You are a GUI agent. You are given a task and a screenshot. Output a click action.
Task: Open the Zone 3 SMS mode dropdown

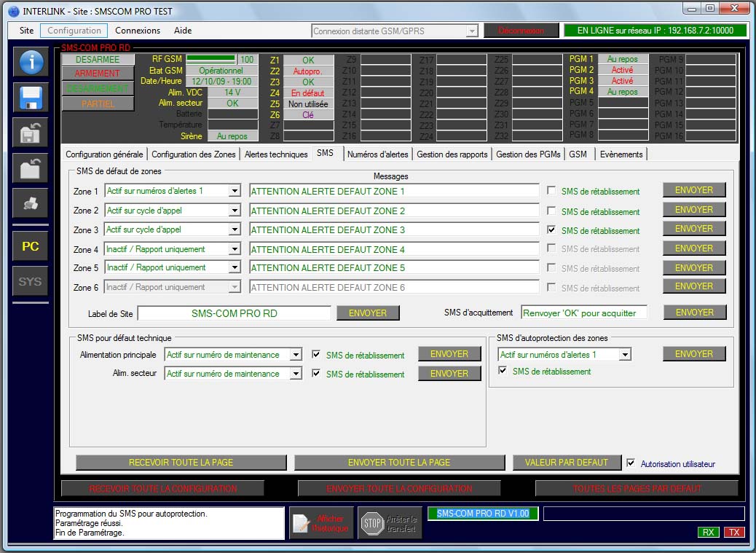pos(235,230)
